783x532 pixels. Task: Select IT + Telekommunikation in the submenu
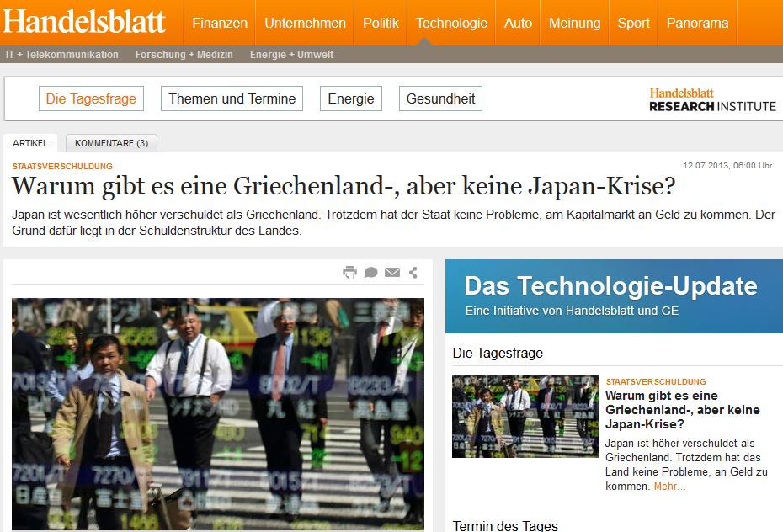point(60,54)
